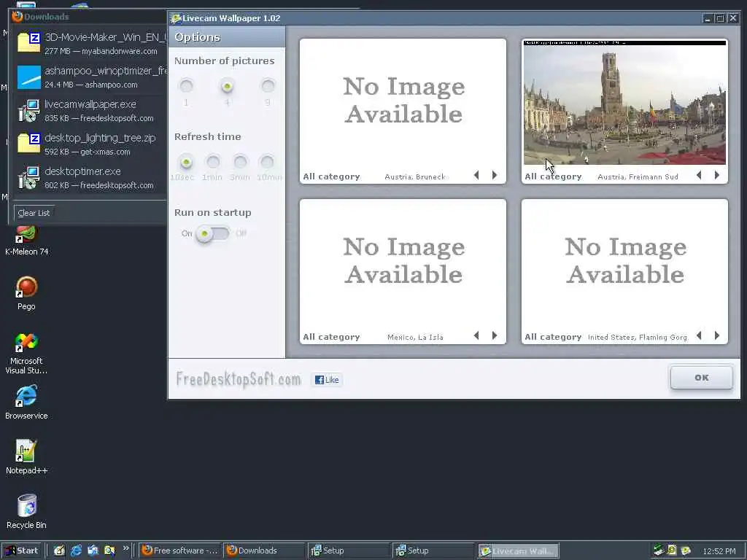
Task: Click Clear List in Downloads window
Action: 34,213
